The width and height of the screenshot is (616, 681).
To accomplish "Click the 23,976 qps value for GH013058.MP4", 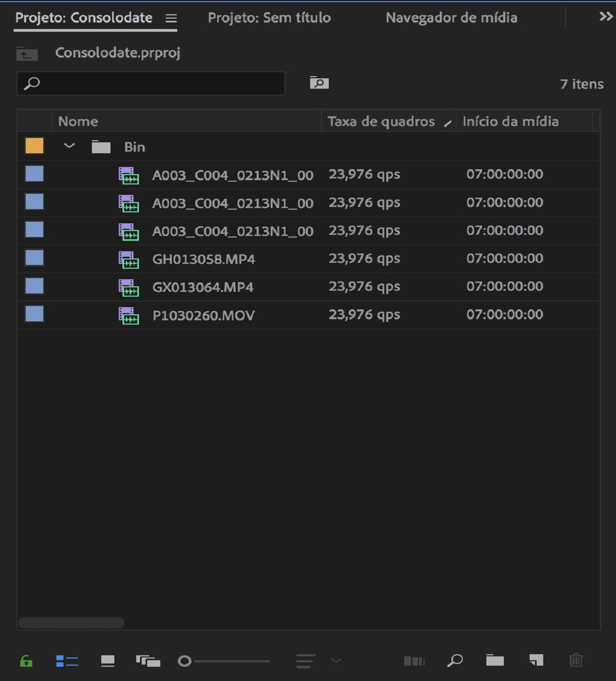I will 364,258.
